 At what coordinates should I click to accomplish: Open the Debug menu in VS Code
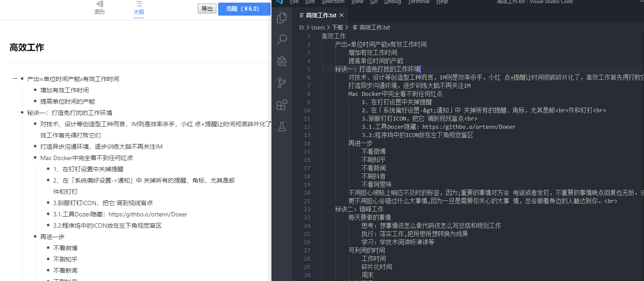[392, 2]
